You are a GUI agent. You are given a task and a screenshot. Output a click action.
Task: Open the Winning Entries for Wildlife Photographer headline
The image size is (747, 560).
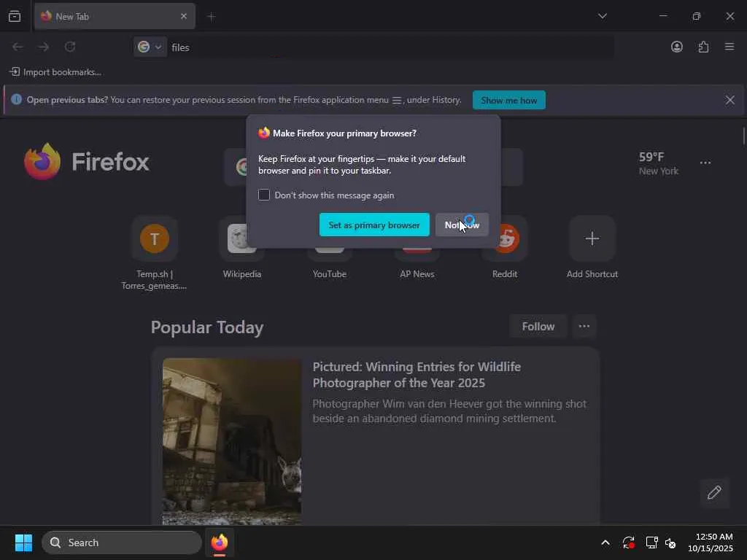tap(417, 375)
